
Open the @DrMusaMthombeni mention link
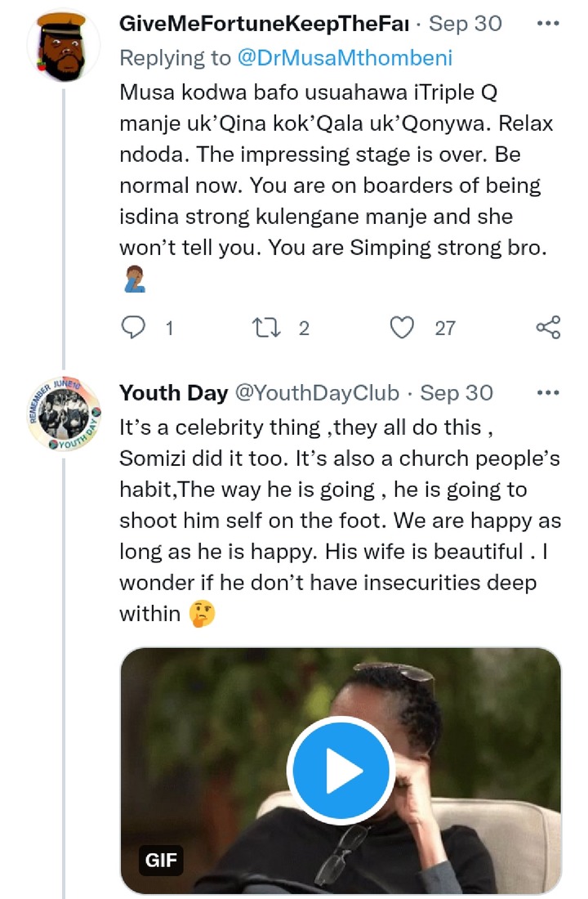345,58
